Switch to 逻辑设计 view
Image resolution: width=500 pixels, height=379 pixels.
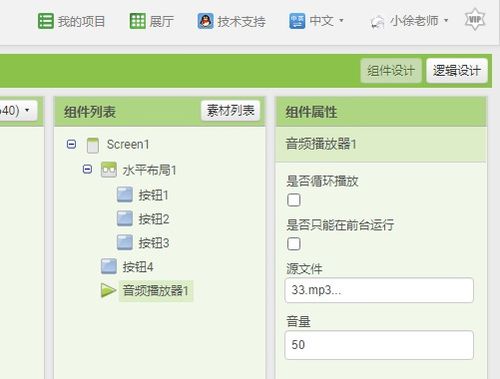pyautogui.click(x=457, y=71)
